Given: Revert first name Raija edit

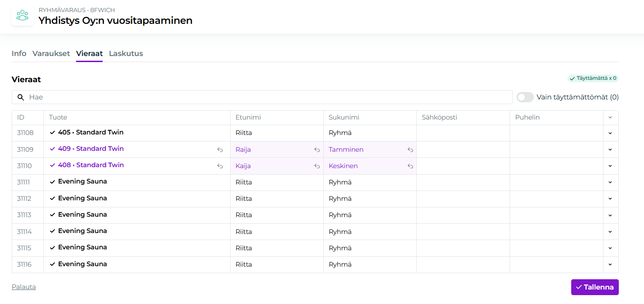Looking at the screenshot, I should tap(317, 150).
